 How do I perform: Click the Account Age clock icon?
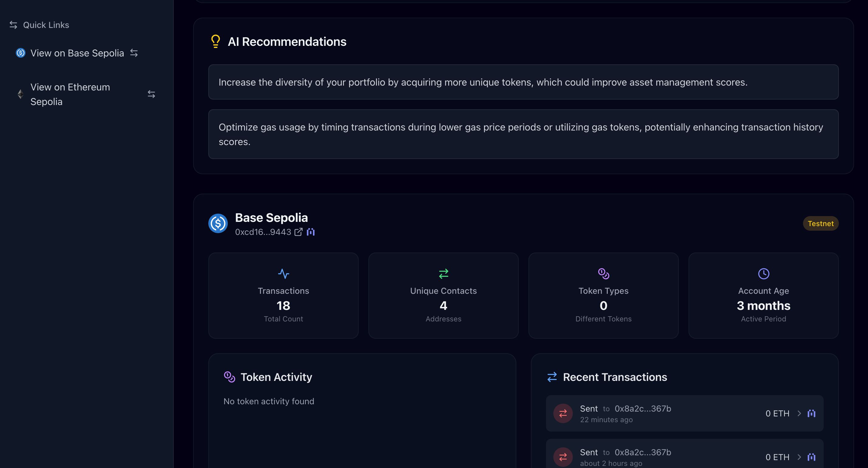click(x=764, y=274)
